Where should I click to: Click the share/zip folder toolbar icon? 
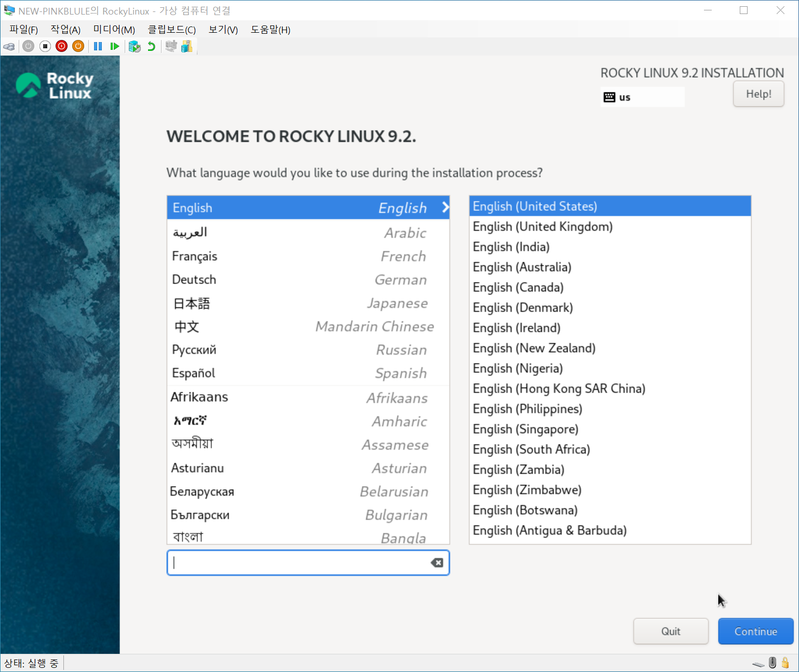187,47
